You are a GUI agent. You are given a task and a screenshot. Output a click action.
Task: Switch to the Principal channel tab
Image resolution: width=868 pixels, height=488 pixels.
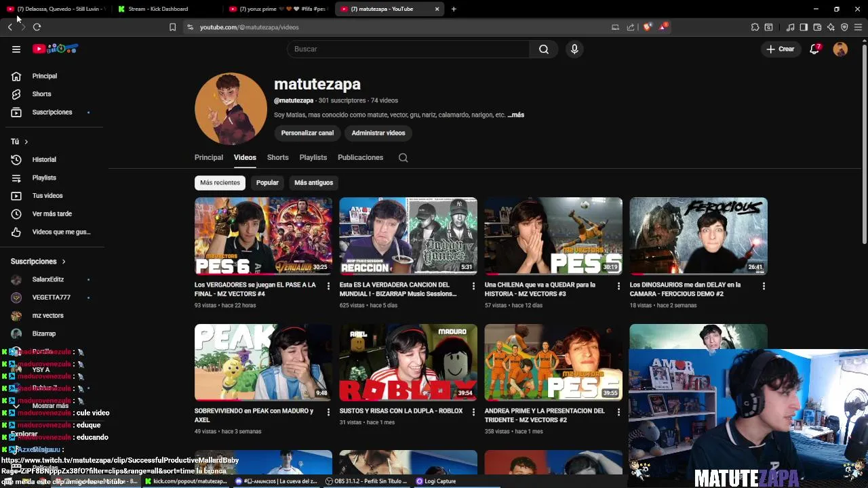pyautogui.click(x=209, y=157)
